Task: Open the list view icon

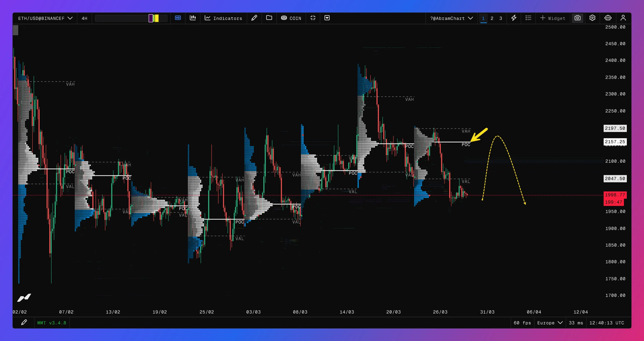Action: [x=528, y=18]
